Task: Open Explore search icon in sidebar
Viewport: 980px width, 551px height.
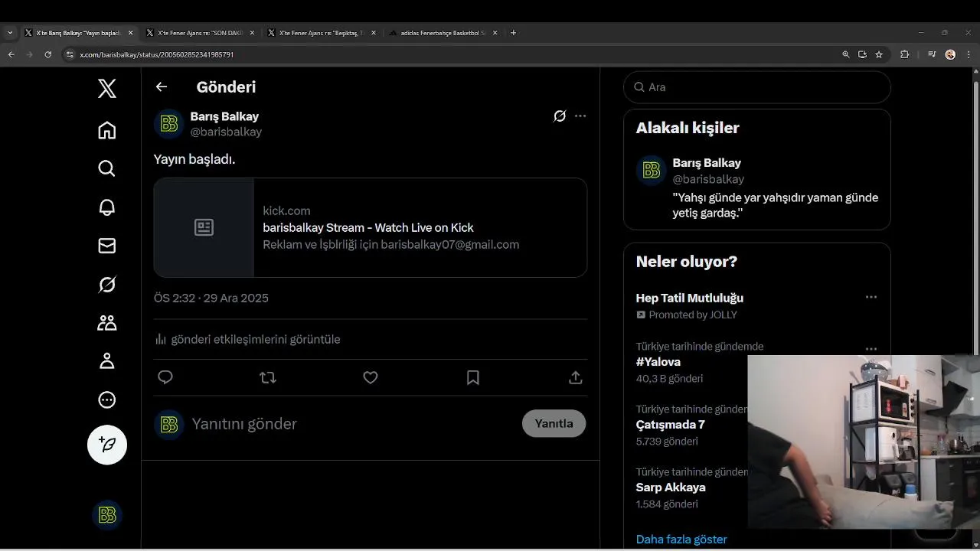Action: pos(107,168)
